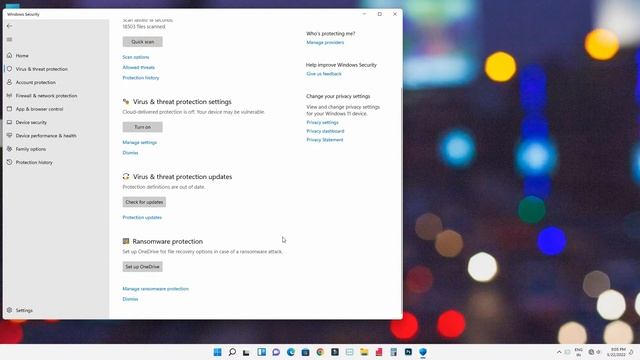Click the Device security icon
This screenshot has height=360, width=640.
click(9, 122)
